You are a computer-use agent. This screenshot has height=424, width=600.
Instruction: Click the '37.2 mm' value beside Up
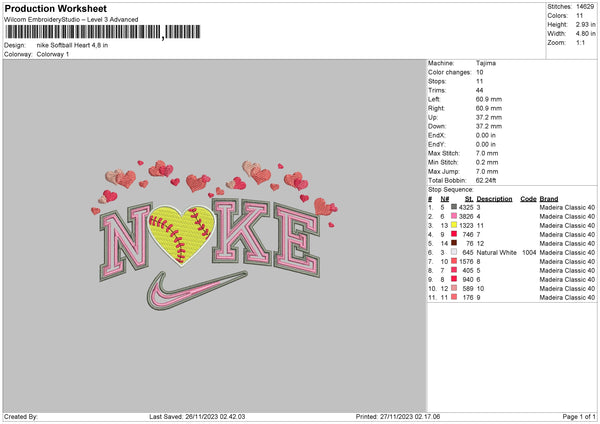coord(489,117)
